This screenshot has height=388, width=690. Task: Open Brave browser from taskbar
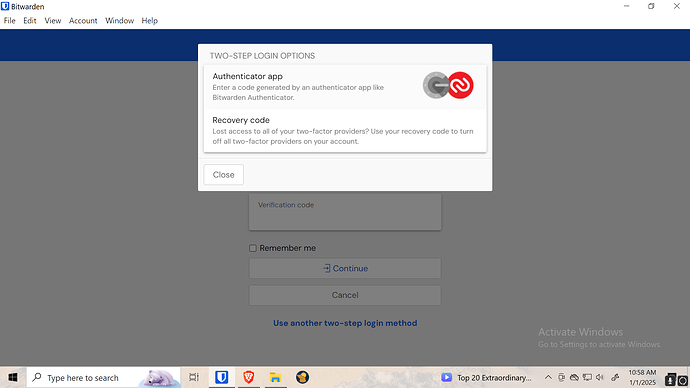coord(249,377)
